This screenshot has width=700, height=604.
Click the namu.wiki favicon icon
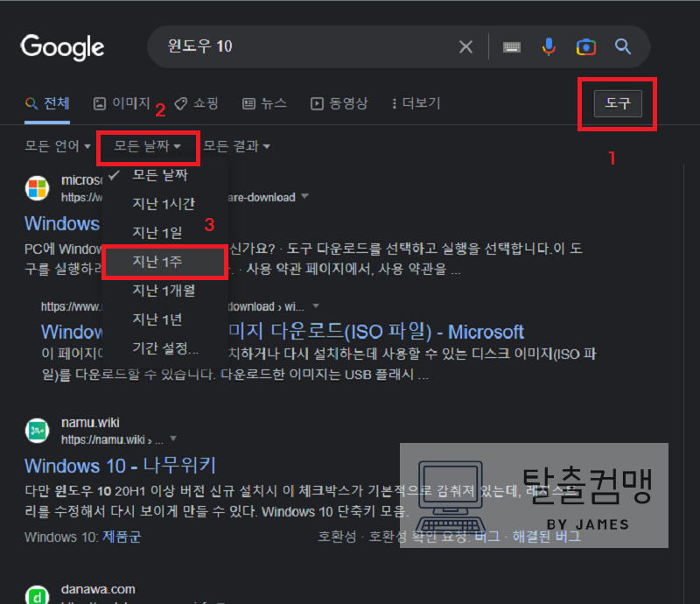point(38,431)
